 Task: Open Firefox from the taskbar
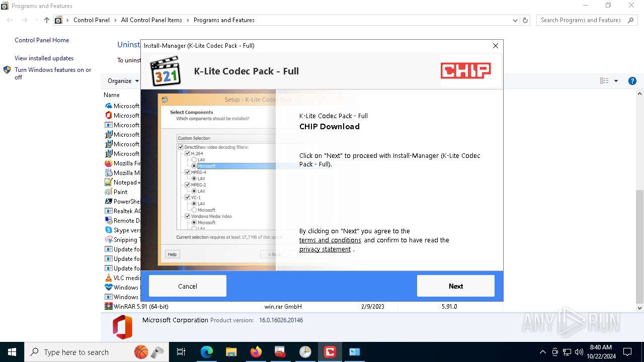(256, 352)
